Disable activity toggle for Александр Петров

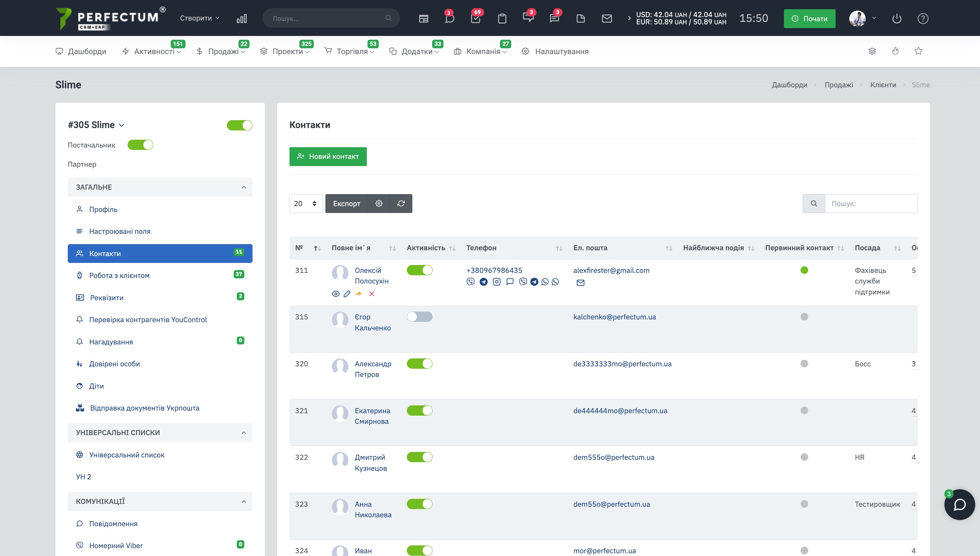point(420,364)
